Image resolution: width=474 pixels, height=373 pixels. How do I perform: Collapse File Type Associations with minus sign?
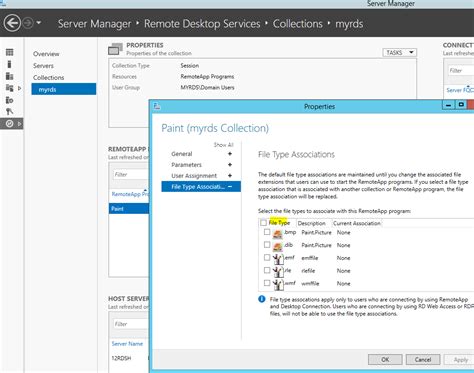[230, 187]
